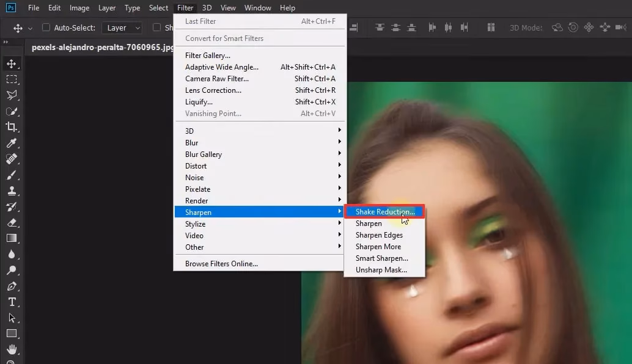Open the Filter menu

[185, 7]
